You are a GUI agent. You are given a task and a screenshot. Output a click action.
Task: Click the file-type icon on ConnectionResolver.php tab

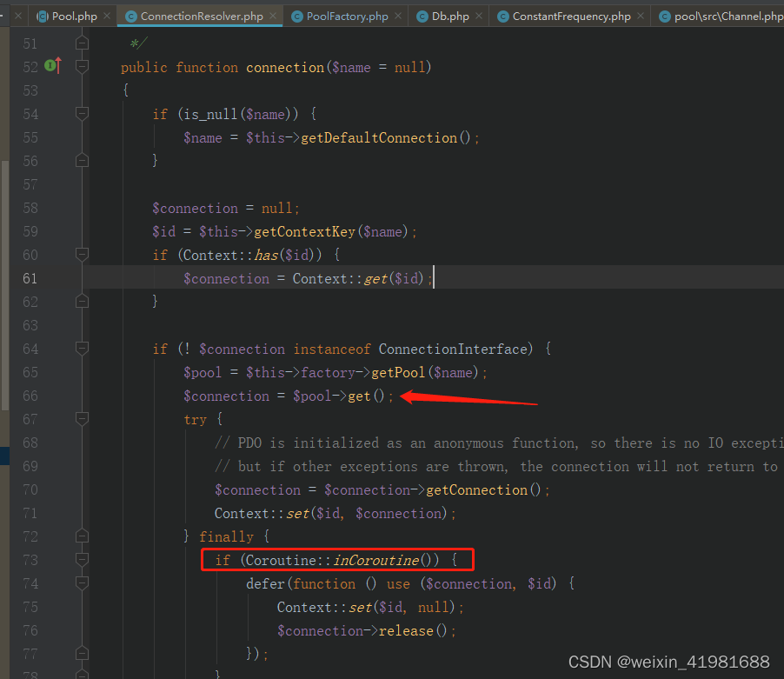(x=130, y=15)
